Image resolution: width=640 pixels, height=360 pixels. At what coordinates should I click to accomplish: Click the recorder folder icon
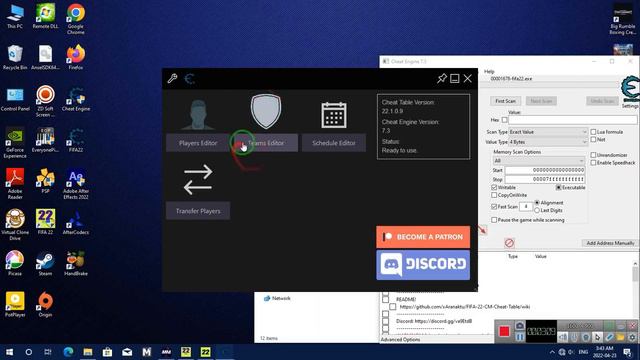620,337
